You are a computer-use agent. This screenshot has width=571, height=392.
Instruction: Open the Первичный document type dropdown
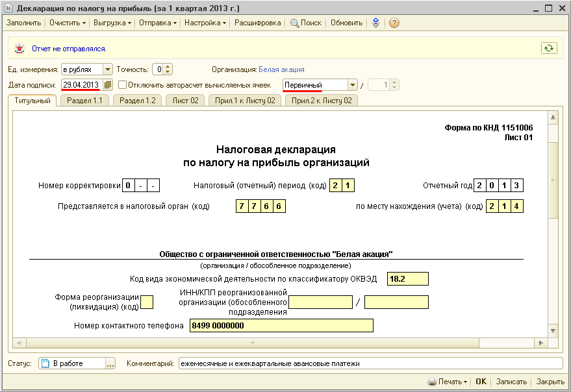coord(352,85)
